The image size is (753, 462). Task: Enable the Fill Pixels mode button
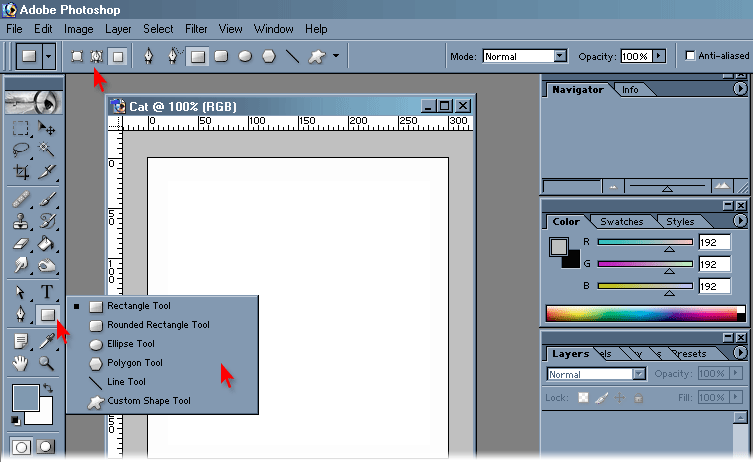click(118, 57)
